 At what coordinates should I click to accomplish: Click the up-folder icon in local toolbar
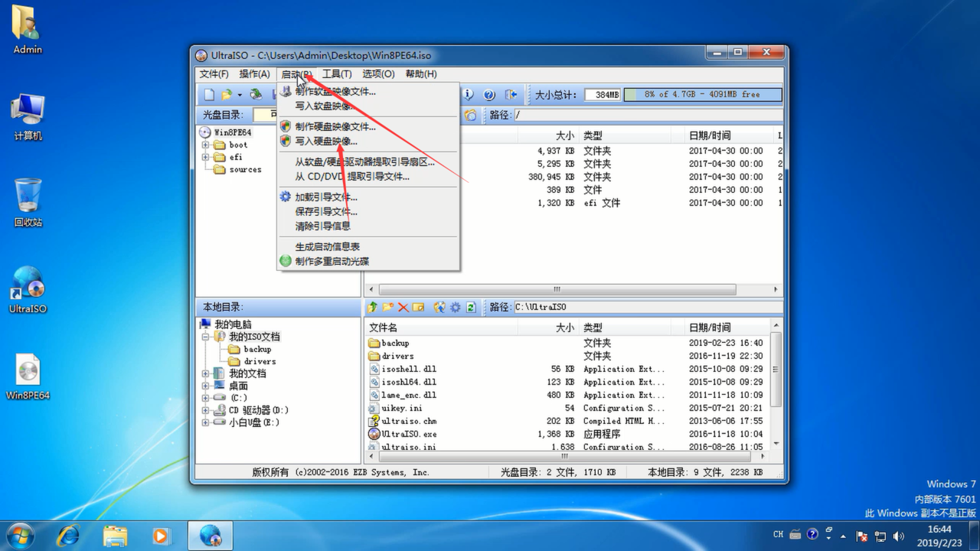373,307
